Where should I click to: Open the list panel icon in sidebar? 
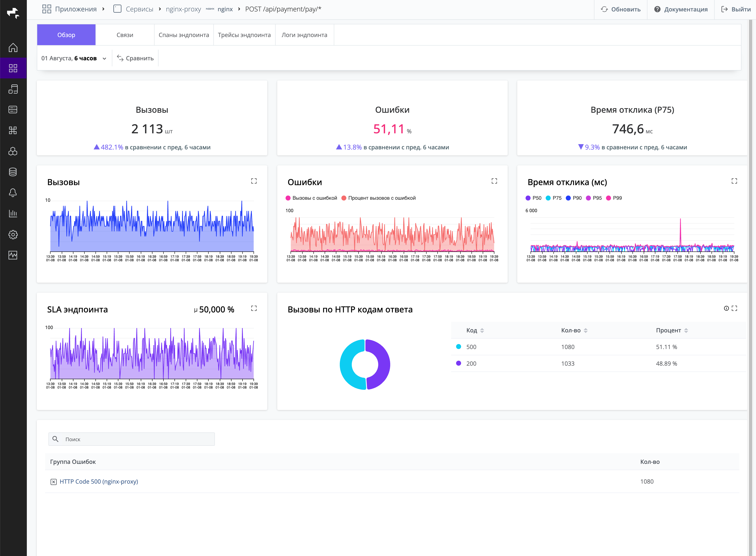point(13,110)
